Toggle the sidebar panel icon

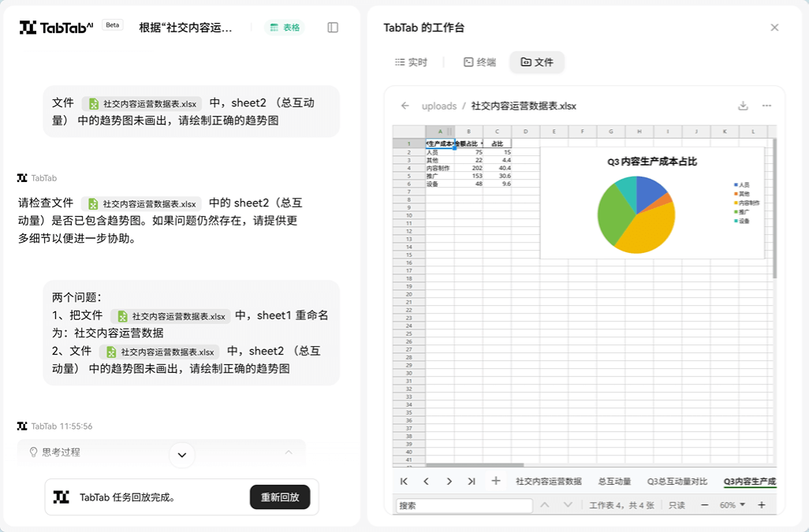click(333, 28)
